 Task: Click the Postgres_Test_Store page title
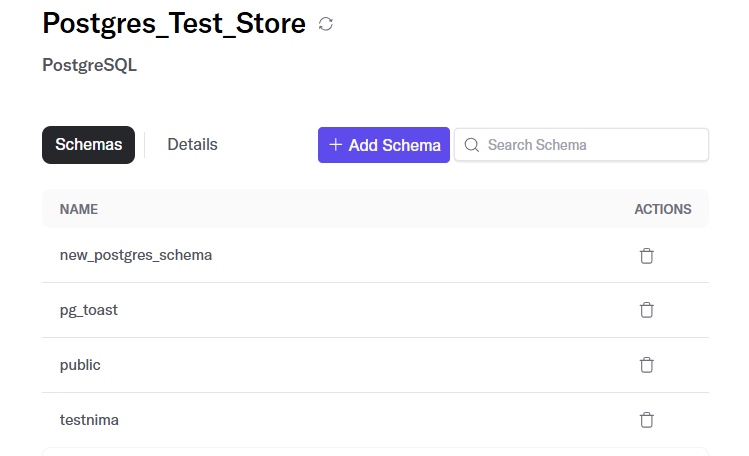coord(174,23)
